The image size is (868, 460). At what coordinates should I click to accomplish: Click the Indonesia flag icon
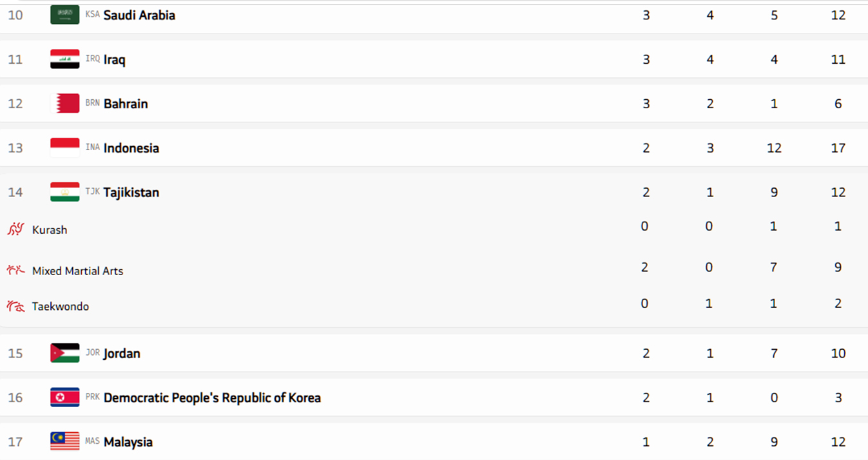point(64,148)
